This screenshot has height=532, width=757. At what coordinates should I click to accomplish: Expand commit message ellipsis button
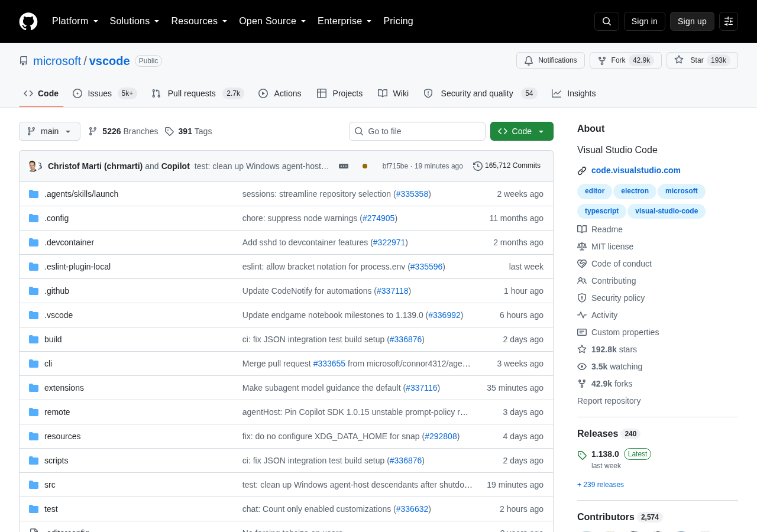344,166
